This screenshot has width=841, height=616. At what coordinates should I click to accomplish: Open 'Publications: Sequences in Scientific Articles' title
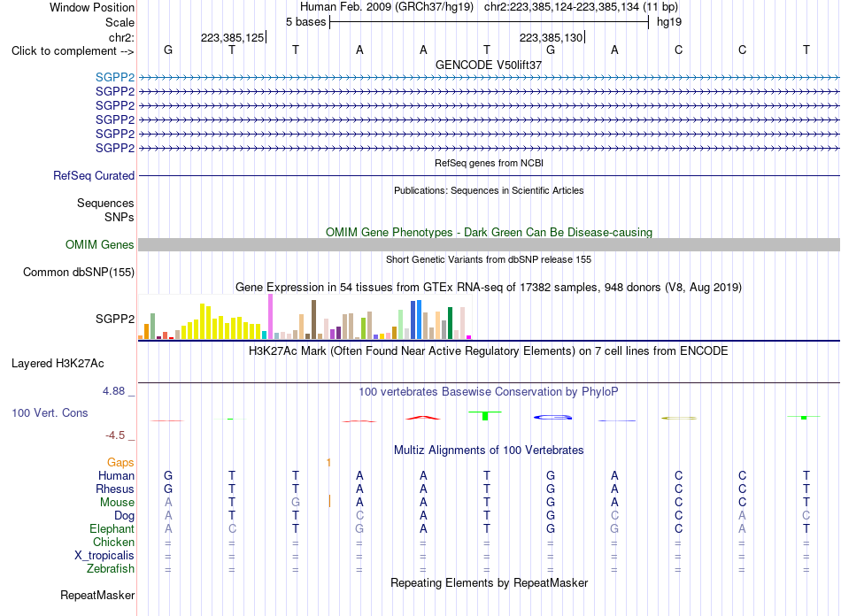(489, 190)
